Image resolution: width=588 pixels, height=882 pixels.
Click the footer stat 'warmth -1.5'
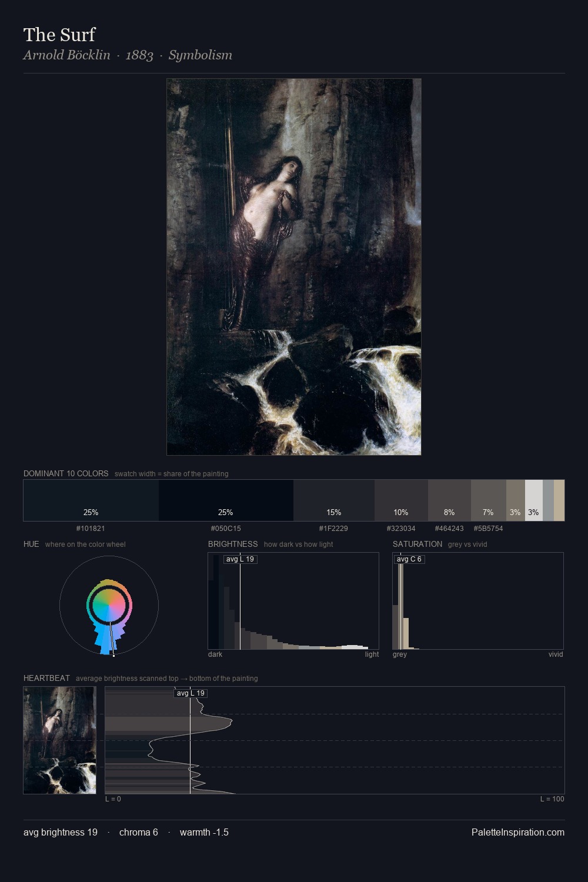coord(204,832)
